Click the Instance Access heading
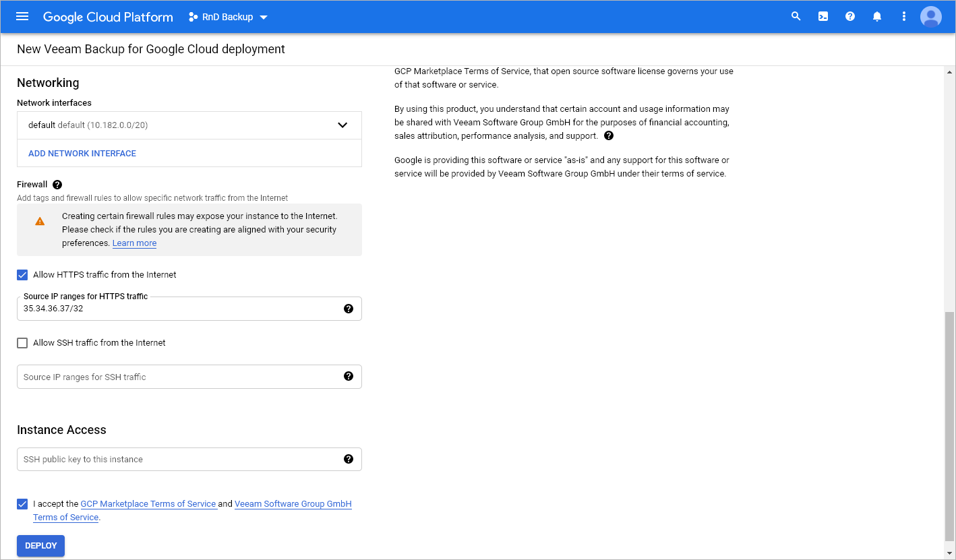This screenshot has height=560, width=956. click(x=61, y=430)
